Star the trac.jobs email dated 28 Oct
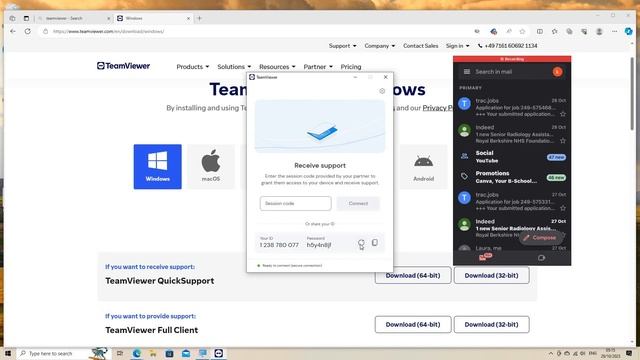Image resolution: width=640 pixels, height=360 pixels. click(x=563, y=114)
